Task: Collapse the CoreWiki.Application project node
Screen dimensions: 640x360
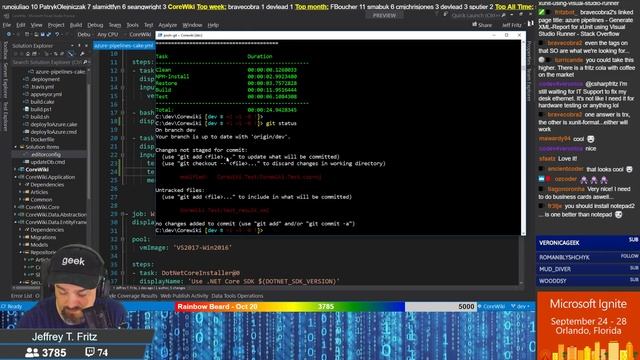Action: pyautogui.click(x=16, y=177)
